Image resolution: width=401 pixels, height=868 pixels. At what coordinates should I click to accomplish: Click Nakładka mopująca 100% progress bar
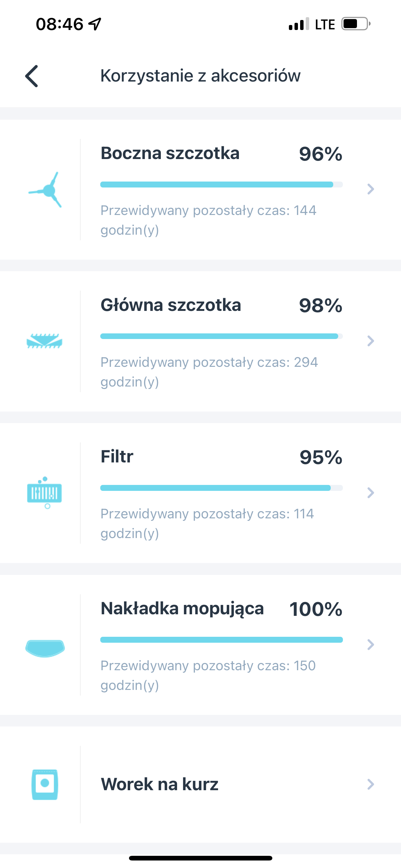click(x=221, y=640)
